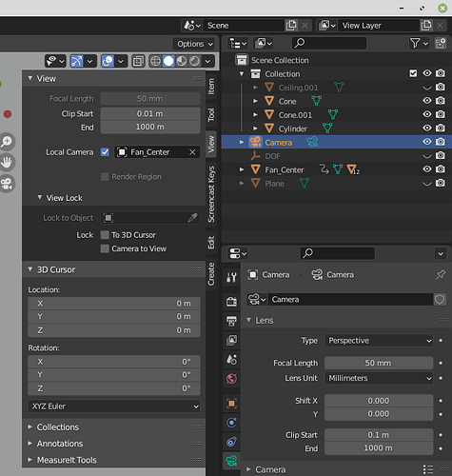Open the World properties globe icon
The height and width of the screenshot is (476, 452).
click(x=231, y=379)
